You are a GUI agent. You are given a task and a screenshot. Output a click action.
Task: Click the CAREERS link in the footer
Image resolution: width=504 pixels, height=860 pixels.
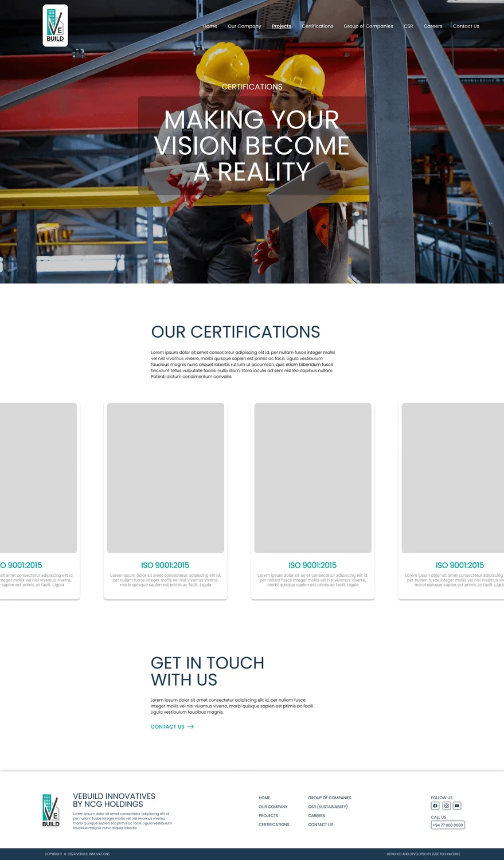[x=317, y=816]
